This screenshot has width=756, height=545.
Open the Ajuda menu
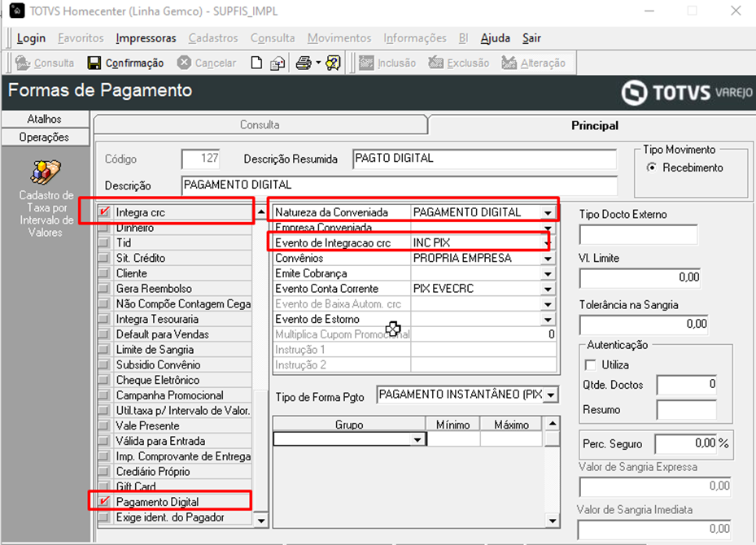pyautogui.click(x=495, y=37)
